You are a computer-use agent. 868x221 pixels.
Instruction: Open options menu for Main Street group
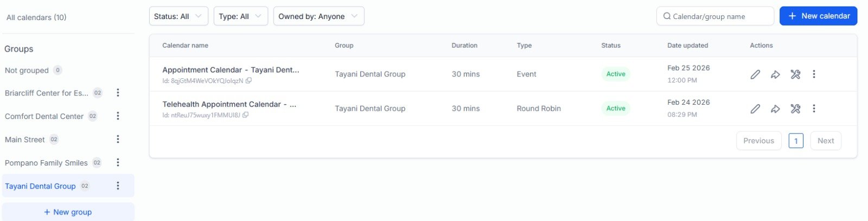[118, 140]
